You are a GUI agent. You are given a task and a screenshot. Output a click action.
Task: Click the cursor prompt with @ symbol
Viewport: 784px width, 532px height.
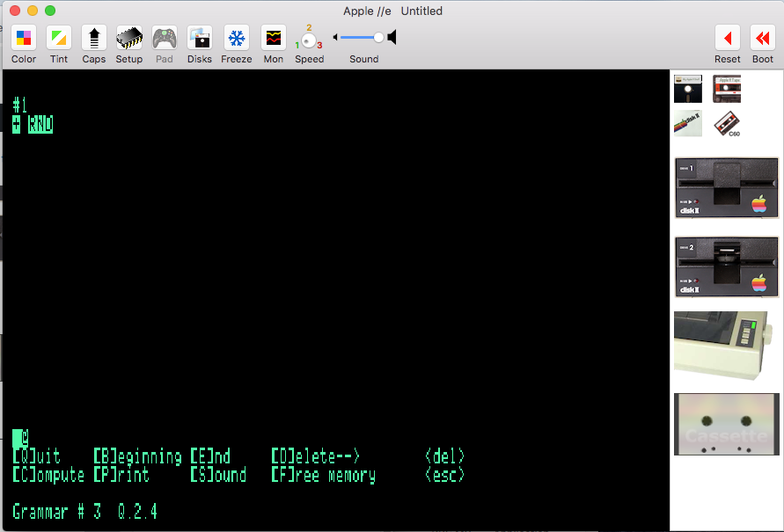click(20, 437)
